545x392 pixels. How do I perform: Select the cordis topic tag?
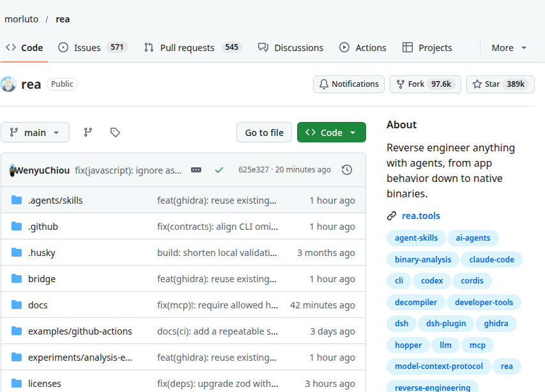(x=472, y=280)
